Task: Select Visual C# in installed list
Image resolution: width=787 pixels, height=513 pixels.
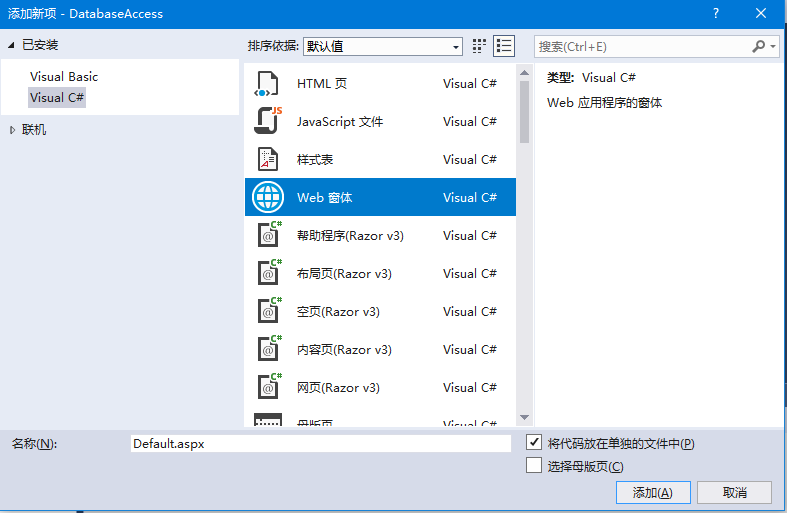Action: [57, 98]
